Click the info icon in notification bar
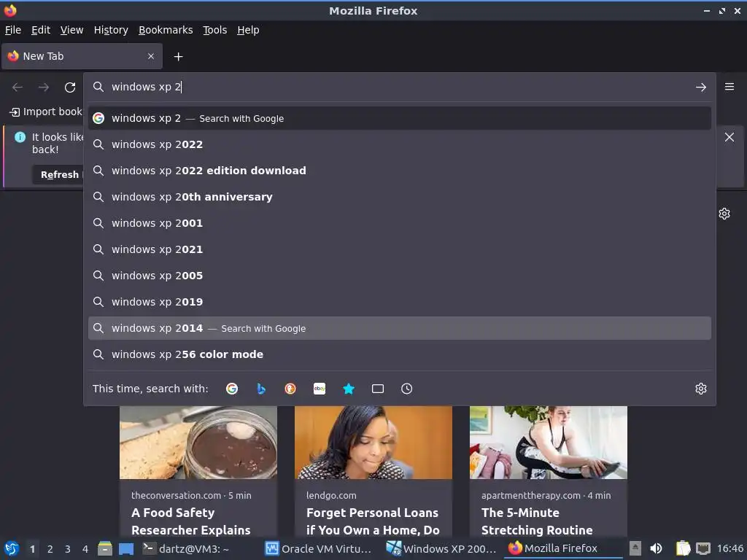Viewport: 747px width, 560px height. (x=20, y=137)
